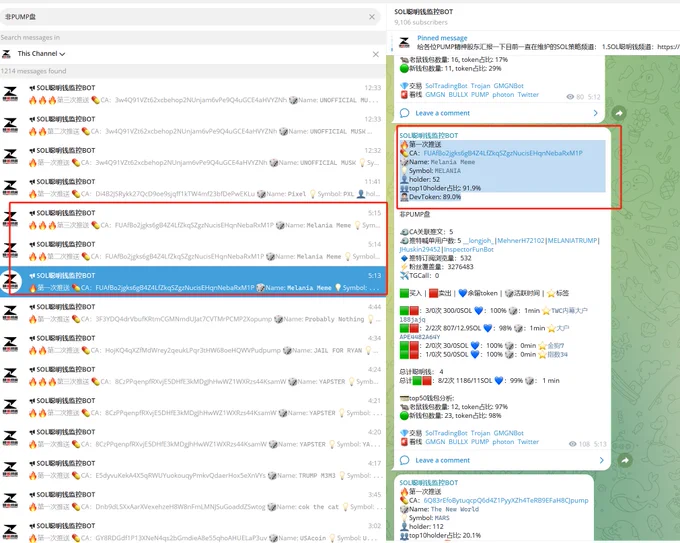Screen dimensions: 680x543
Task: Click the channel avatar on the 11:41 result
Action: 10,188
